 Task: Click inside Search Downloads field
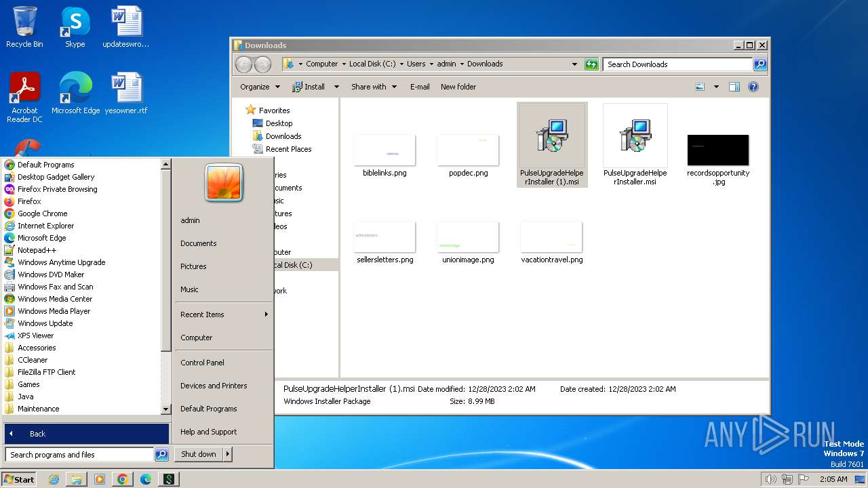(x=677, y=64)
